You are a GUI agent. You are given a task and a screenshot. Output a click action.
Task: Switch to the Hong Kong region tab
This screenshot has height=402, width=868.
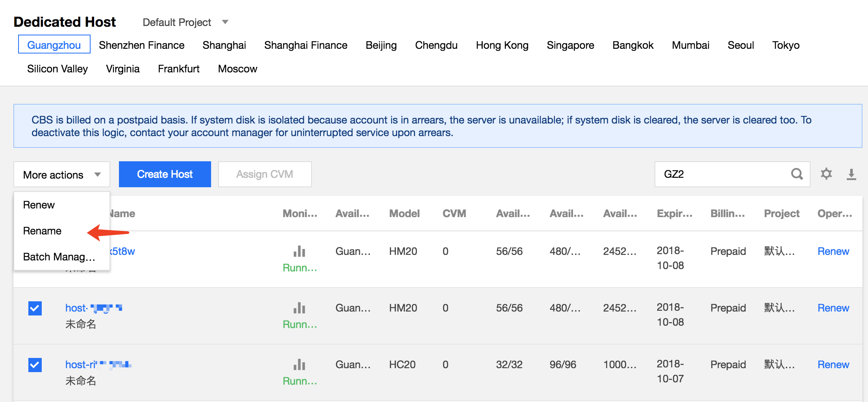point(502,45)
